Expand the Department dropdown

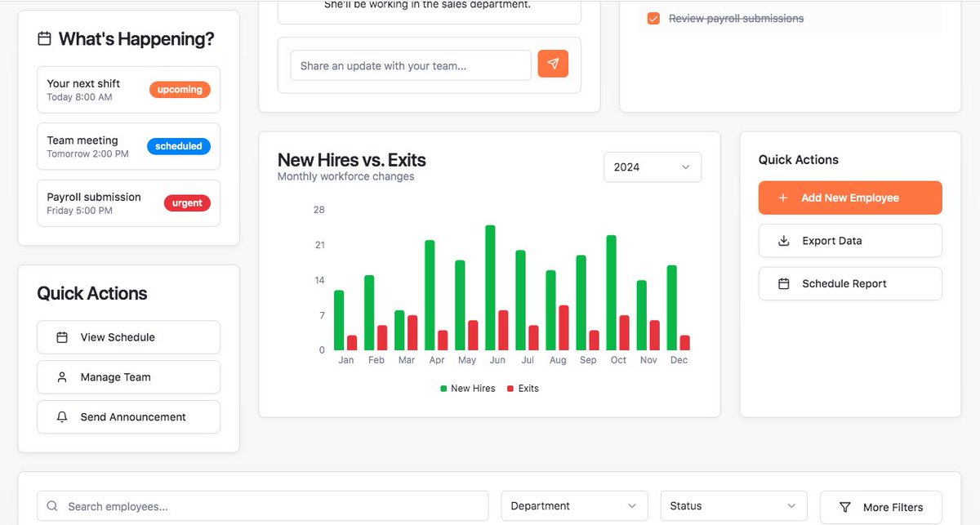click(x=574, y=505)
